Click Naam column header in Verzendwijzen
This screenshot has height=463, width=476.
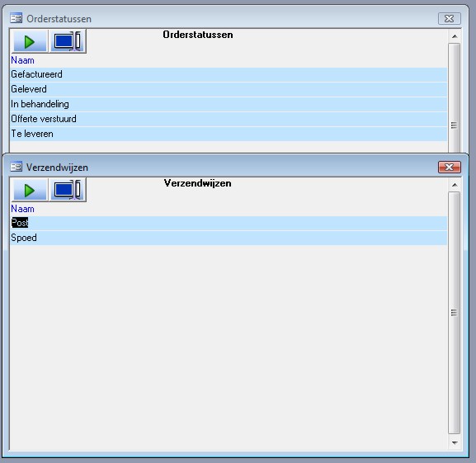pos(22,209)
